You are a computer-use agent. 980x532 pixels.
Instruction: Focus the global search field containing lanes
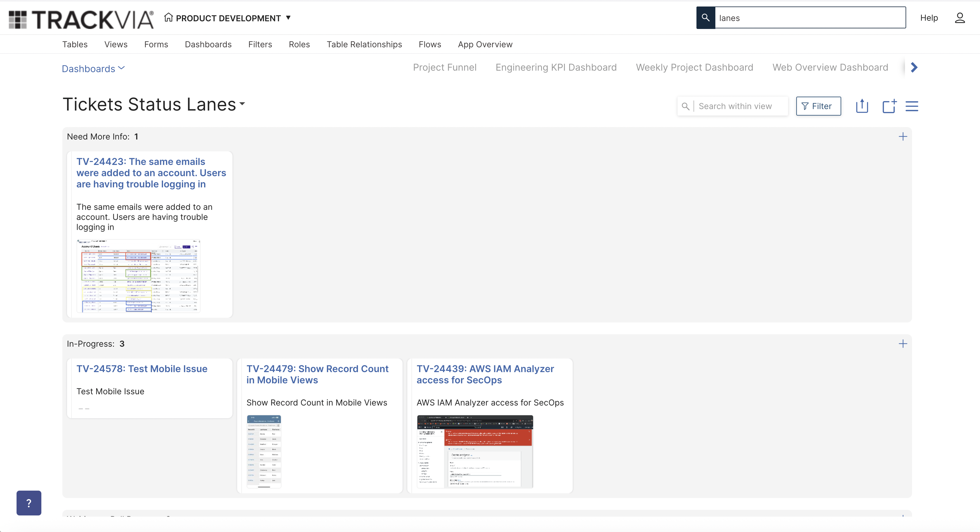[810, 17]
